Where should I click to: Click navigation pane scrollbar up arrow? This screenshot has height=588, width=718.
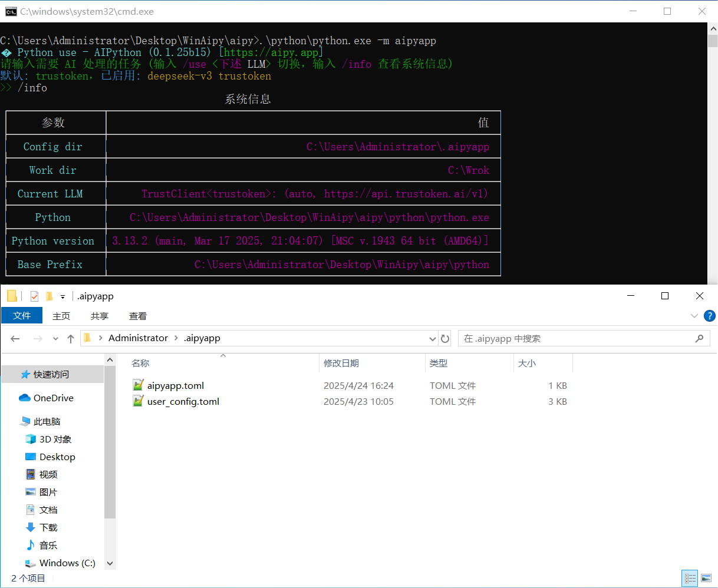pos(110,359)
